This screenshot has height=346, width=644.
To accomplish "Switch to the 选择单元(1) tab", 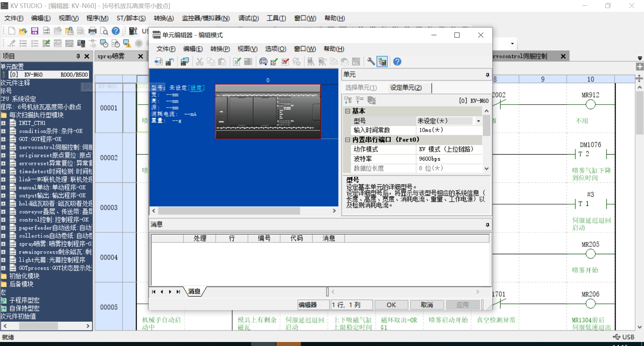I will [x=361, y=88].
